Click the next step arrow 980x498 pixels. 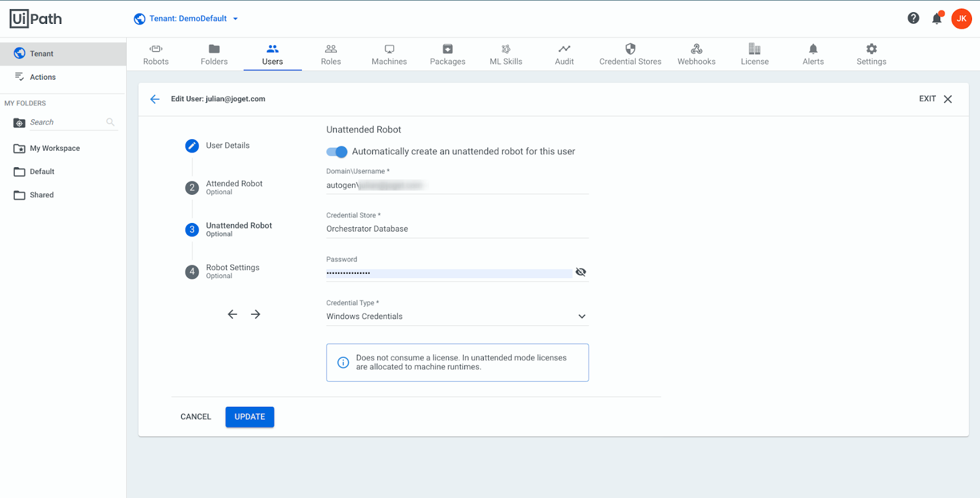tap(255, 314)
